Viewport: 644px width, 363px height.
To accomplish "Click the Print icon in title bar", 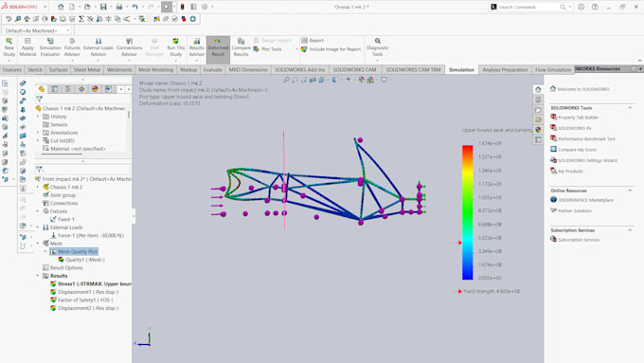I will tap(119, 7).
